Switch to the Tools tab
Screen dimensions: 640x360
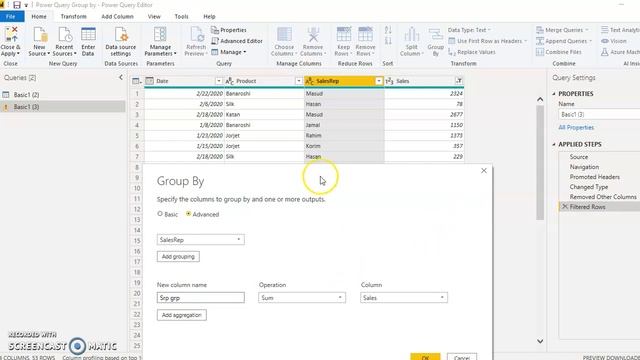click(181, 16)
